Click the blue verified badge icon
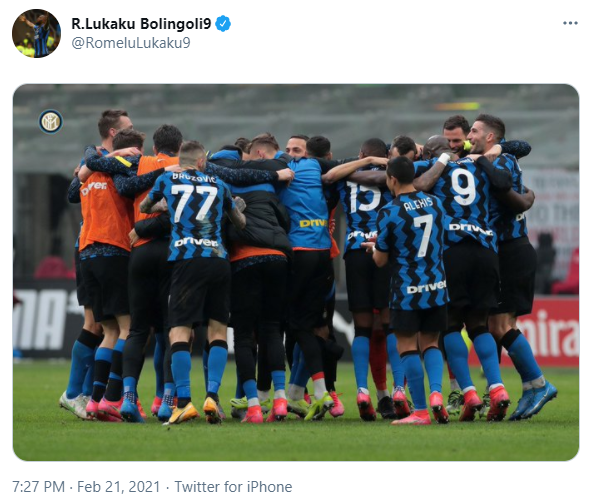This screenshot has width=590, height=504. pos(223,24)
